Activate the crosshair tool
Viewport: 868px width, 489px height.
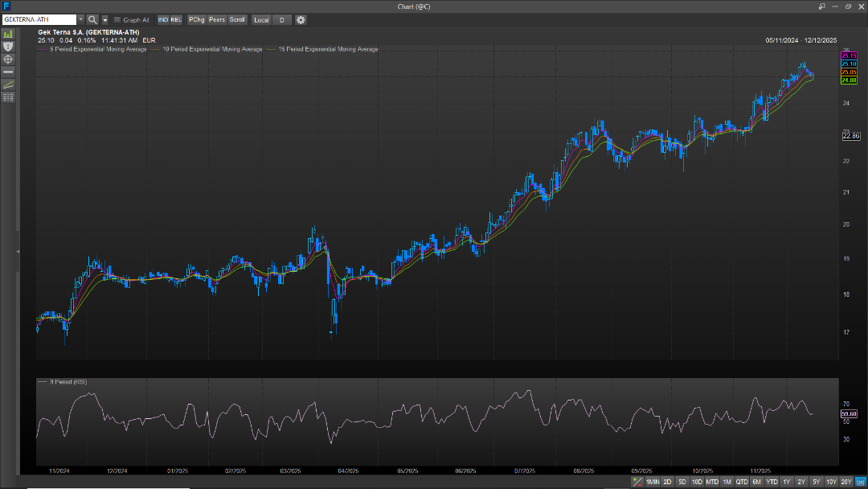(x=9, y=60)
